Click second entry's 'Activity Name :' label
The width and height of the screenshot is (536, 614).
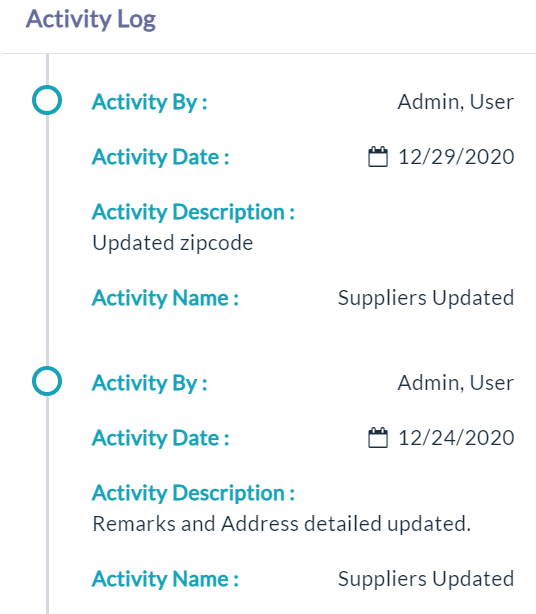point(165,579)
